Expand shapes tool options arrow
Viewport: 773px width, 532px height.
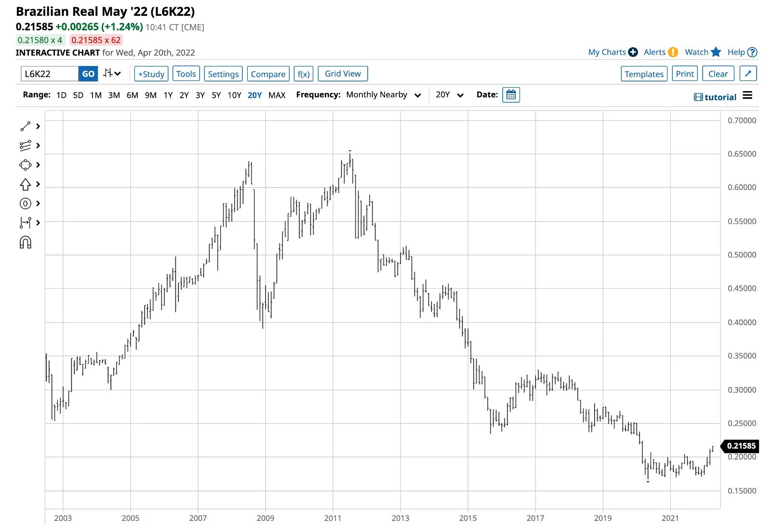coord(38,165)
